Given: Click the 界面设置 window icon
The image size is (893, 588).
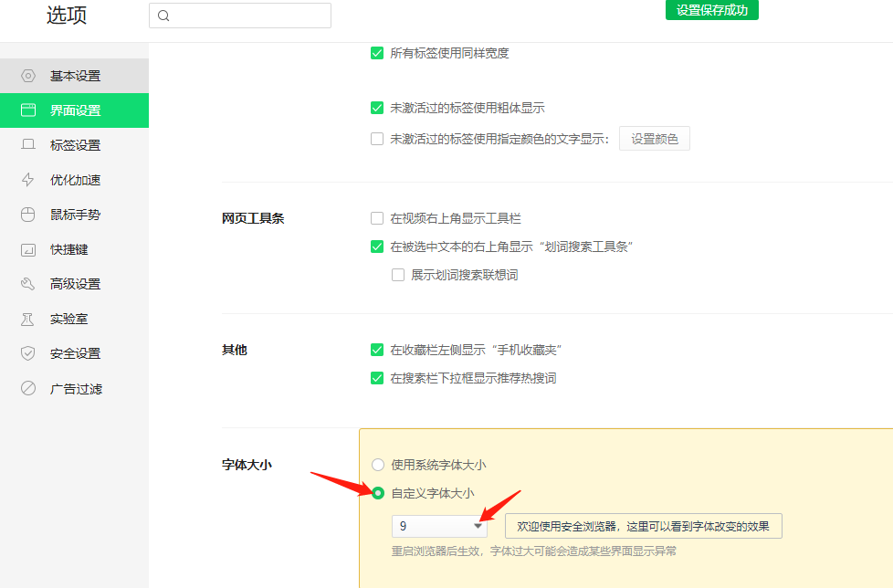Looking at the screenshot, I should [28, 110].
